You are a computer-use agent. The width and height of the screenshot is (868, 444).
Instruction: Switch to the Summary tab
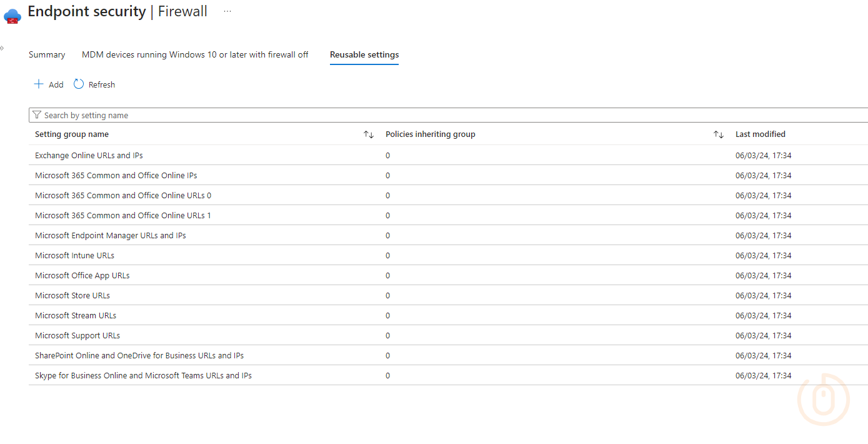(x=47, y=55)
